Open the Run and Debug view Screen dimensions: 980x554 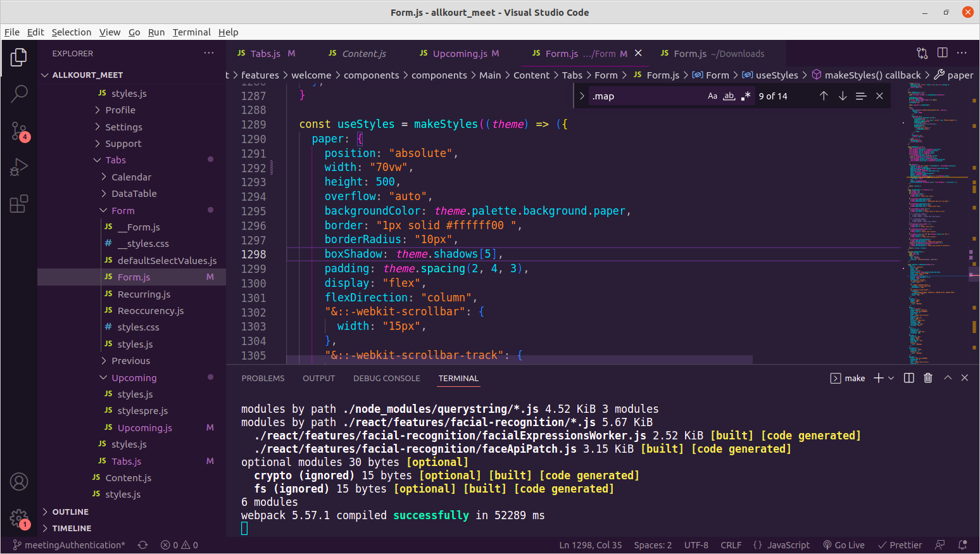19,167
